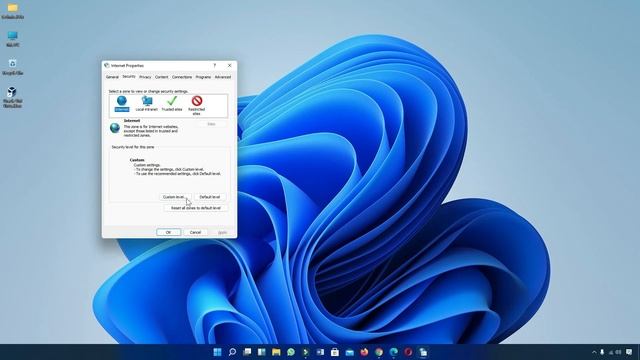Launch File Explorer from taskbar
The width and height of the screenshot is (640, 360).
(x=276, y=352)
